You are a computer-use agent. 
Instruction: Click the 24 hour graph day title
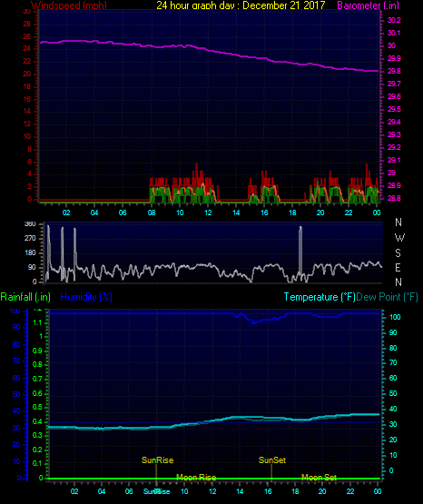[241, 5]
